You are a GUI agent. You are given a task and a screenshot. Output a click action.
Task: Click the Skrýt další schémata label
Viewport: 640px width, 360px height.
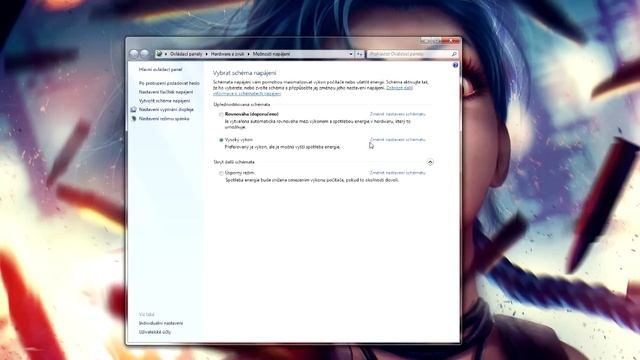click(234, 162)
